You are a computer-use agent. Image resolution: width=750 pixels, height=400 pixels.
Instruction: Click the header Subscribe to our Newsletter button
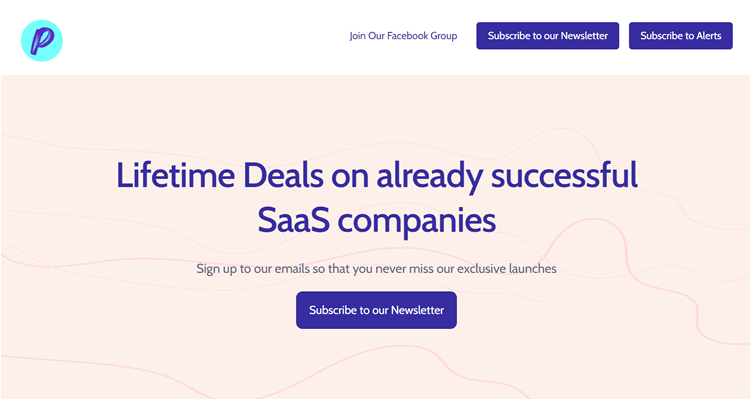(548, 35)
